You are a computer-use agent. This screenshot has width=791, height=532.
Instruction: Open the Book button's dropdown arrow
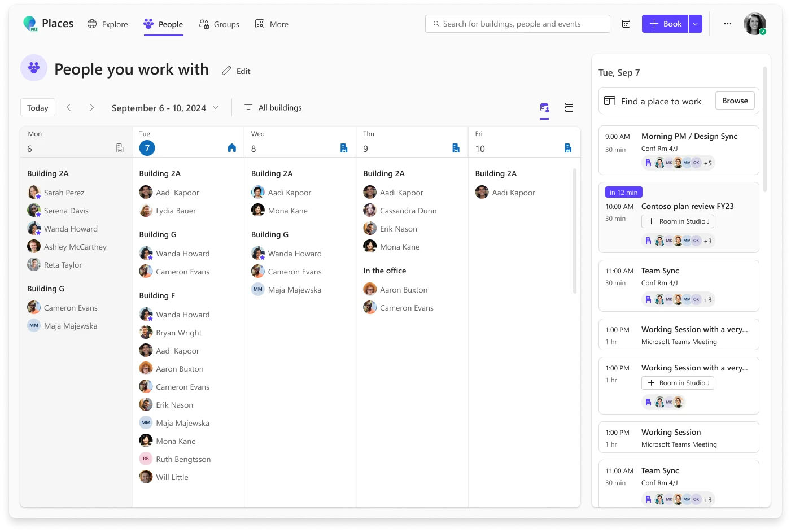(695, 24)
